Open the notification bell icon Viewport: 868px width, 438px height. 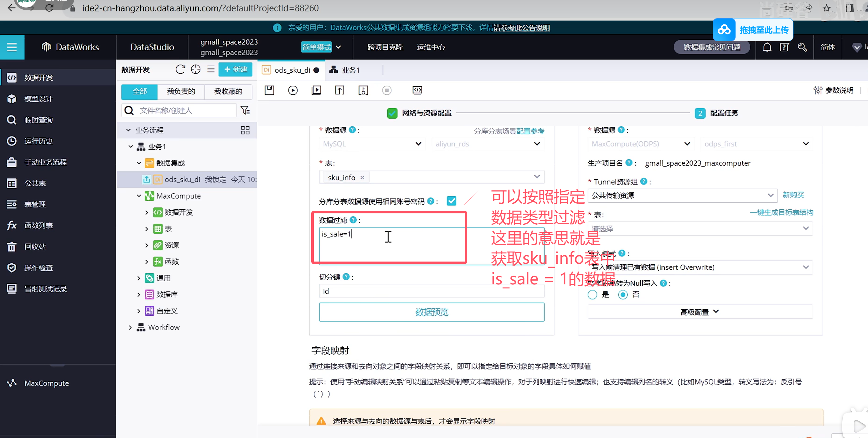tap(767, 47)
